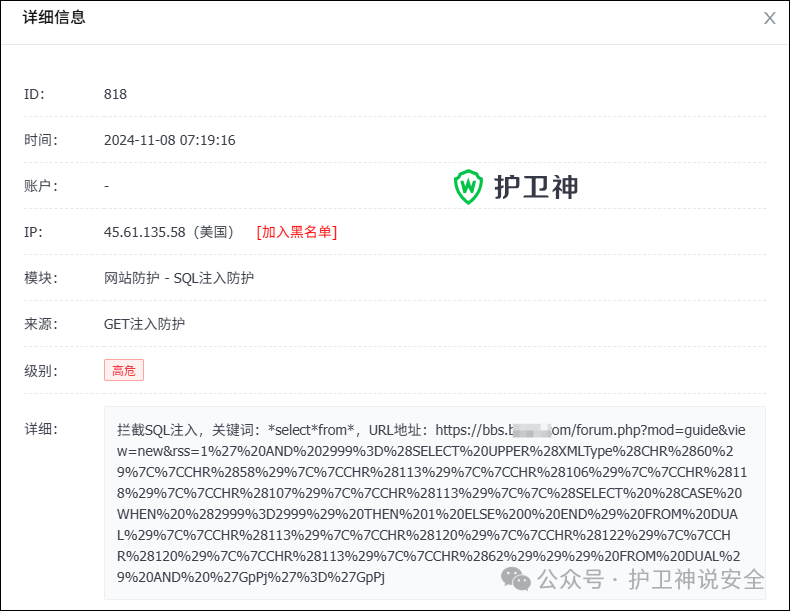Click the account value dash

click(x=106, y=186)
